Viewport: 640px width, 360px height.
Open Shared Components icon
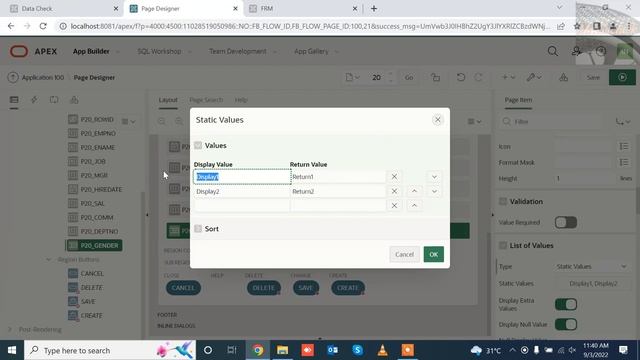(x=564, y=78)
